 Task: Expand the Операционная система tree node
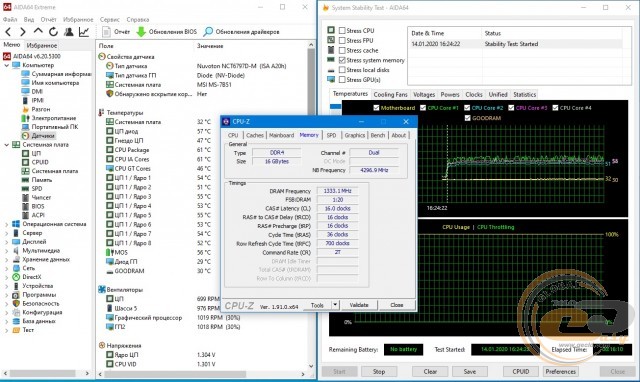(x=7, y=224)
